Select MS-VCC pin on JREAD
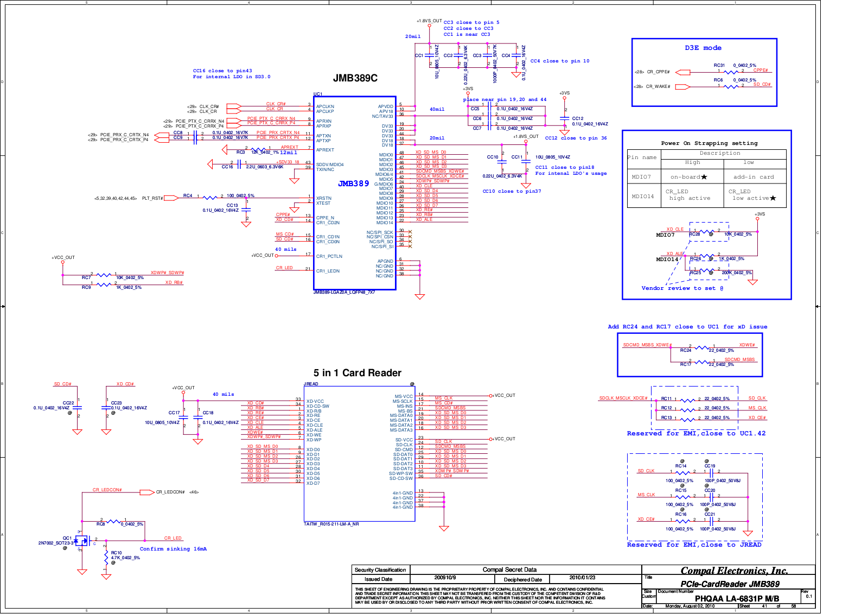This screenshot has width=868, height=614. 404,396
